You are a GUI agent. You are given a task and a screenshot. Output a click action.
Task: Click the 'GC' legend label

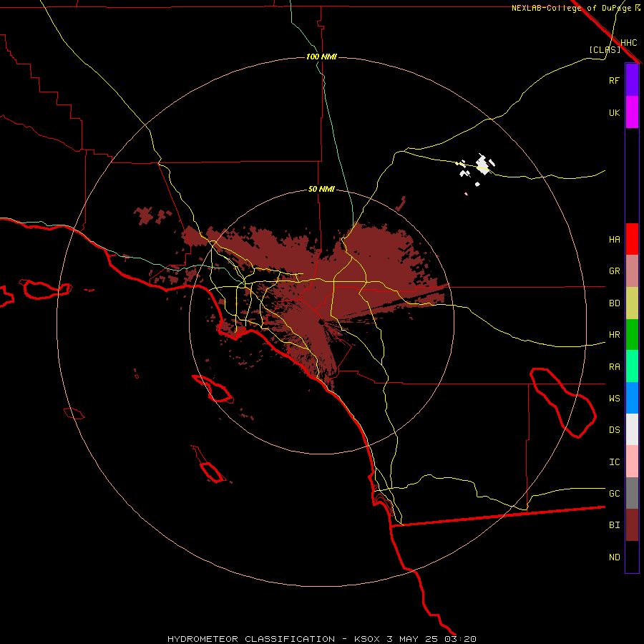point(614,494)
